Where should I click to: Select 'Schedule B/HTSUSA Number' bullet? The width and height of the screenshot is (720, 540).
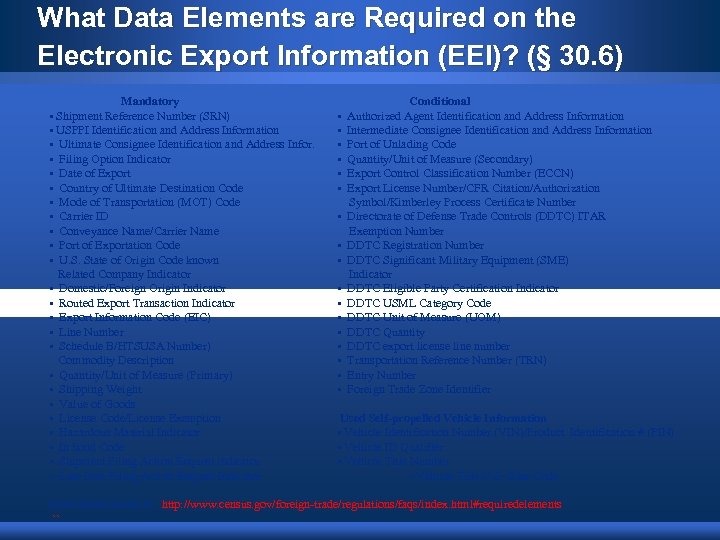[135, 346]
